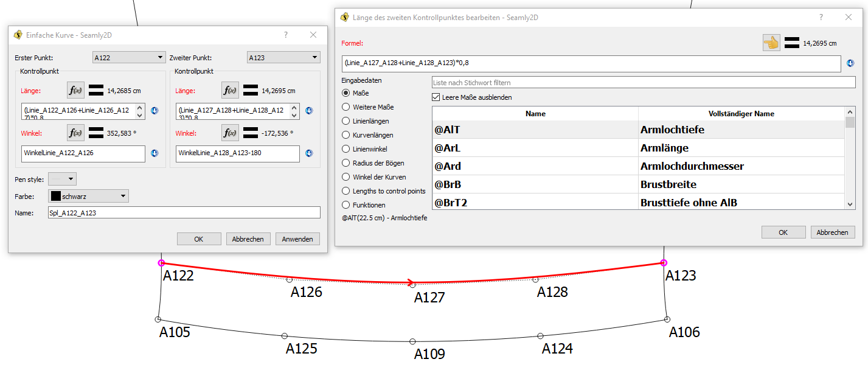Click the hand pointer icon beside the formula result
The image size is (868, 387).
point(771,43)
